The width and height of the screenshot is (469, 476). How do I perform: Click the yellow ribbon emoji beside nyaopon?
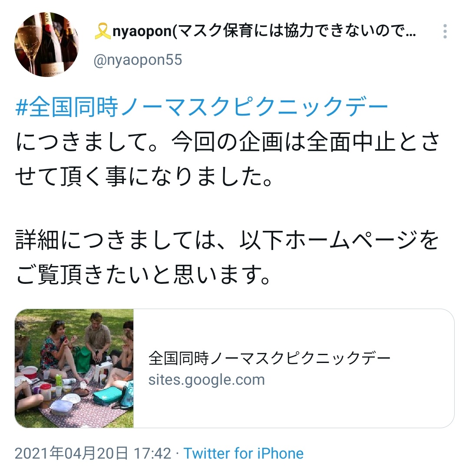pyautogui.click(x=102, y=31)
